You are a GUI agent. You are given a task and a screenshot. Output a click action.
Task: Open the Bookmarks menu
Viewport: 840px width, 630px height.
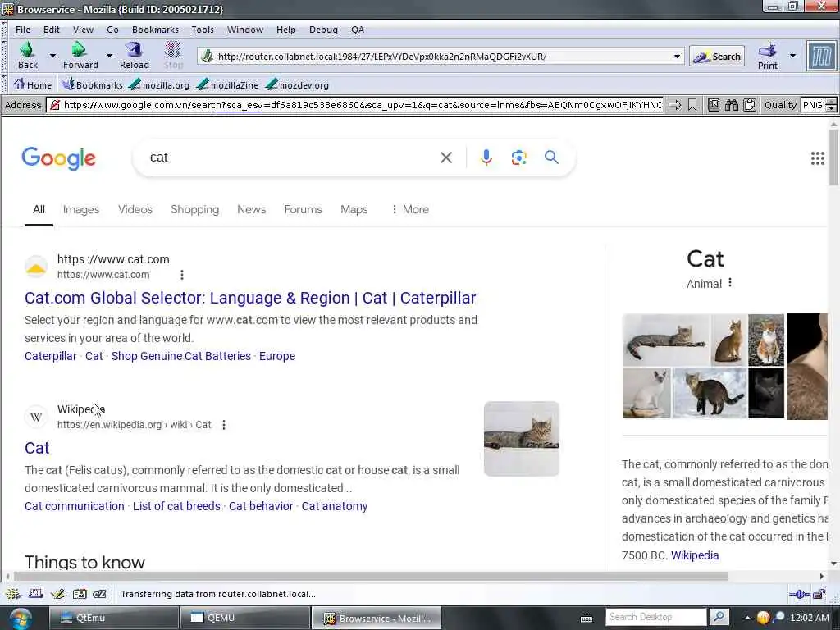click(155, 30)
